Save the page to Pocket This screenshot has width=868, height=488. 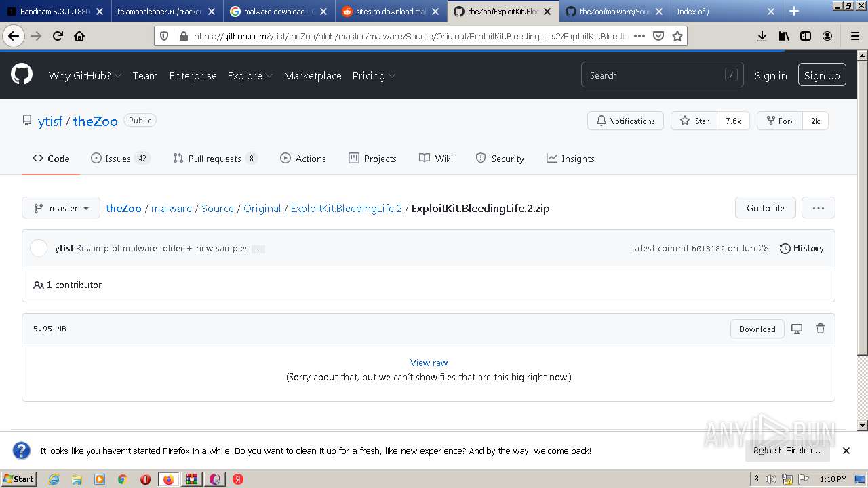pos(658,36)
